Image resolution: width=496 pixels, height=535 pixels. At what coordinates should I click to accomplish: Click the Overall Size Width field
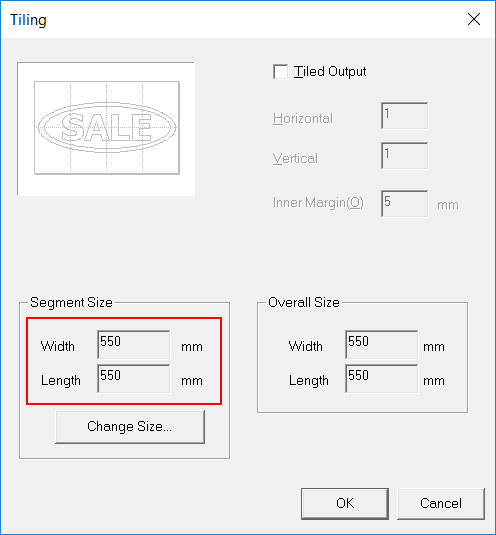(381, 345)
